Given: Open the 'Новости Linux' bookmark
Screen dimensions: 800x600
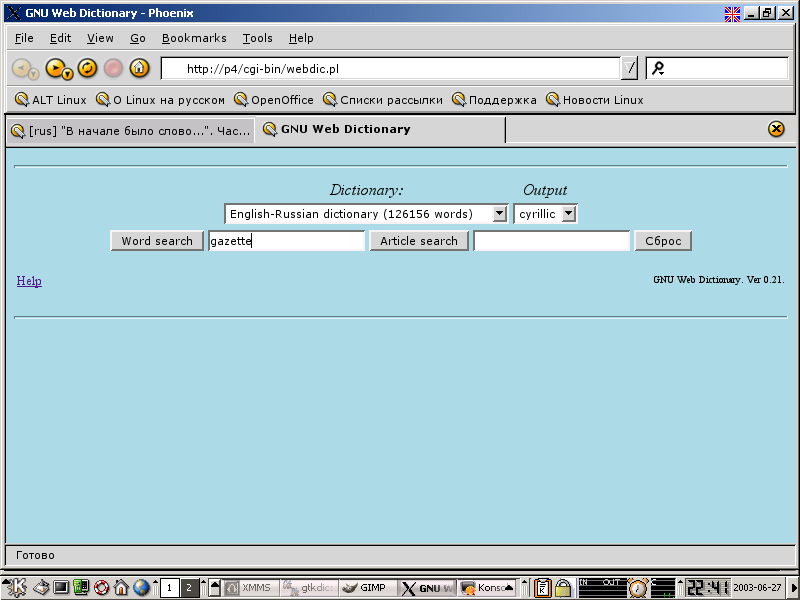Looking at the screenshot, I should [x=594, y=100].
